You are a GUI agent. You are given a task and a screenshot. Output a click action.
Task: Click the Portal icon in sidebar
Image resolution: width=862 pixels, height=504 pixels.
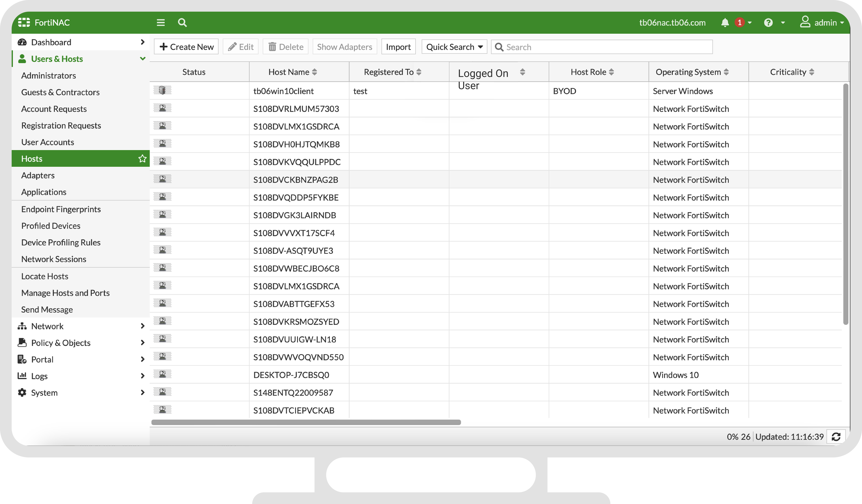(x=22, y=359)
